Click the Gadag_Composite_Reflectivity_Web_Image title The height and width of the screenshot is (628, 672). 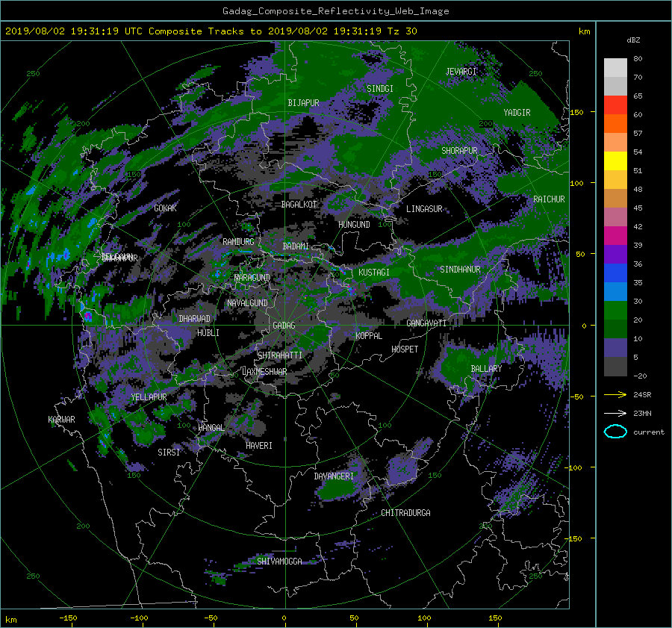click(x=335, y=11)
